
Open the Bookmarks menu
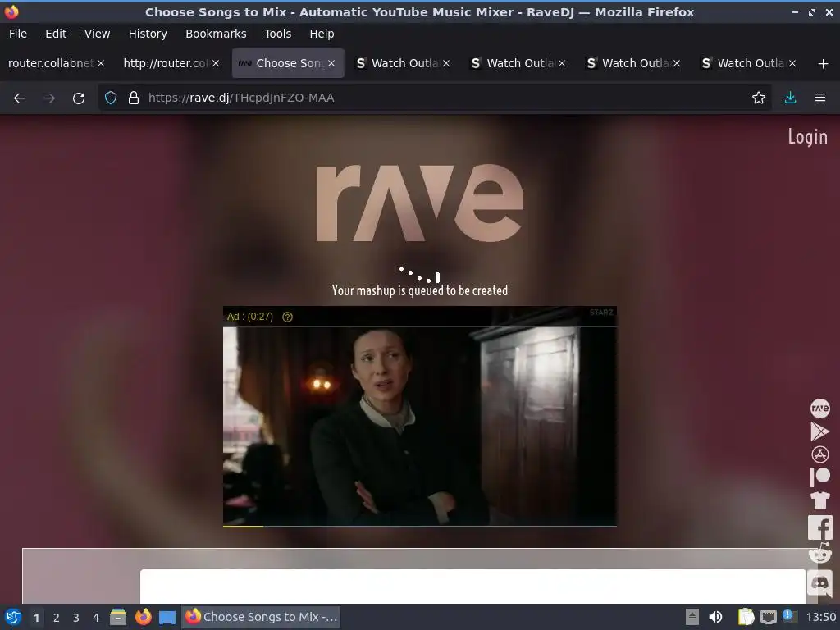point(216,34)
